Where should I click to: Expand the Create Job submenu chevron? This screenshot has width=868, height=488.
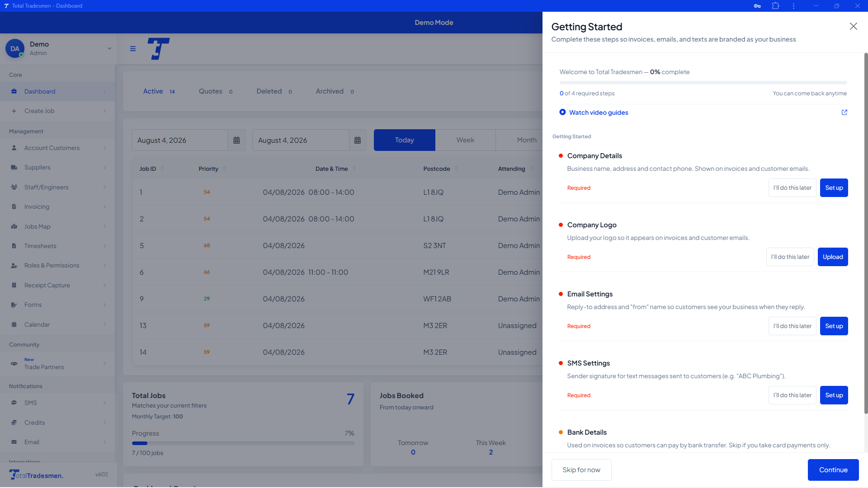[x=104, y=111]
